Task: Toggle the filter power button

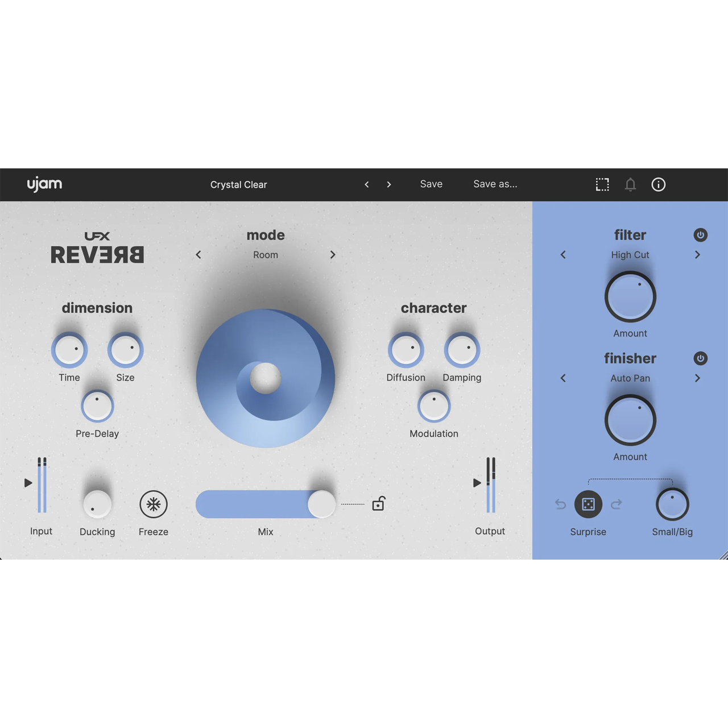Action: pyautogui.click(x=701, y=235)
